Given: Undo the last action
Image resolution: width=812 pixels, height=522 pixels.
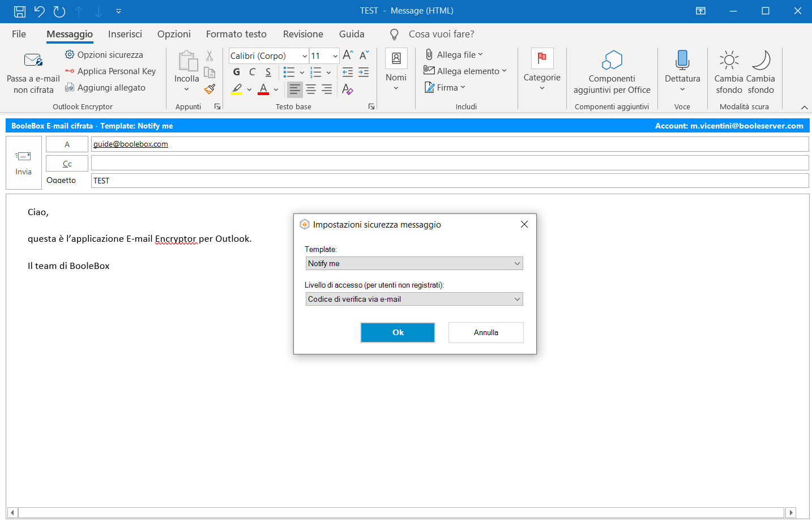Looking at the screenshot, I should pyautogui.click(x=39, y=11).
